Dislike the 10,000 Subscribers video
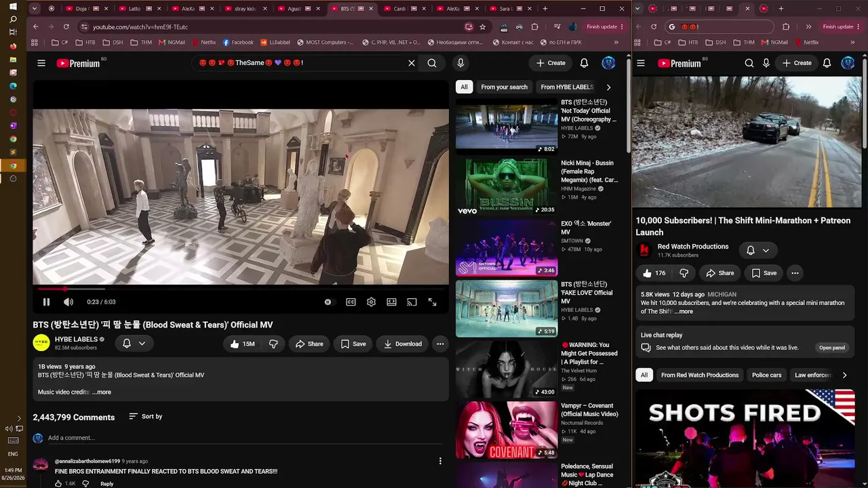The width and height of the screenshot is (868, 488). [684, 273]
